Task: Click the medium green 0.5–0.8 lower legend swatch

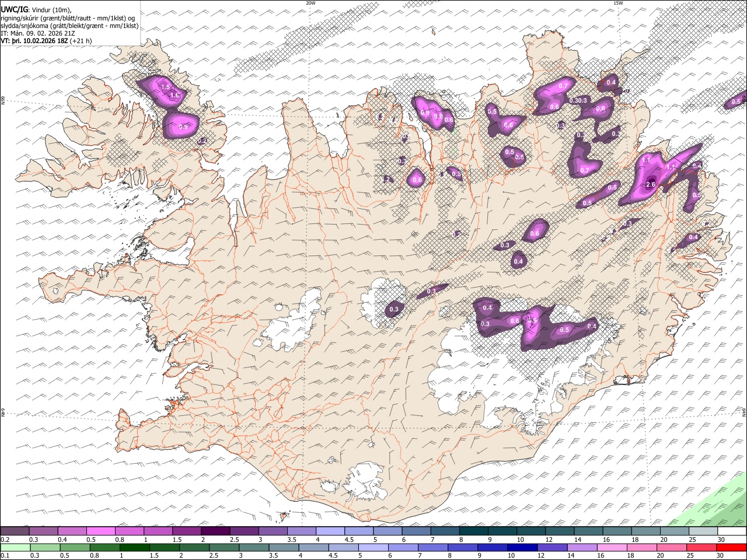Action: pos(75,547)
